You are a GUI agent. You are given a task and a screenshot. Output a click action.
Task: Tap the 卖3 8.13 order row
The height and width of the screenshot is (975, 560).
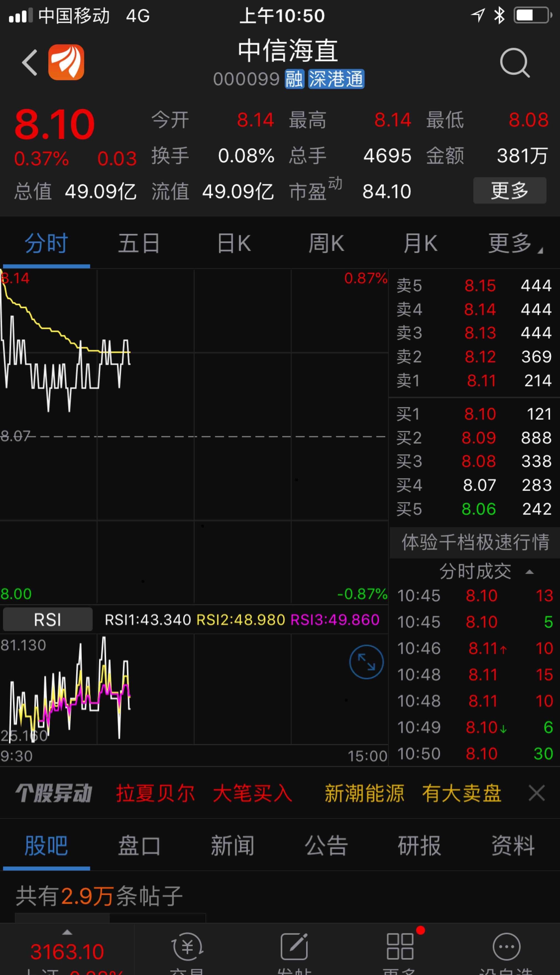474,333
